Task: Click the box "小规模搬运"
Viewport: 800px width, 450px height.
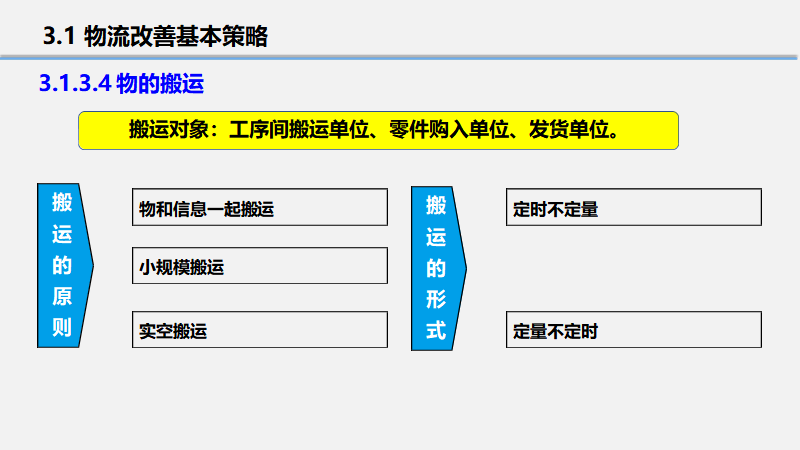Action: point(260,266)
